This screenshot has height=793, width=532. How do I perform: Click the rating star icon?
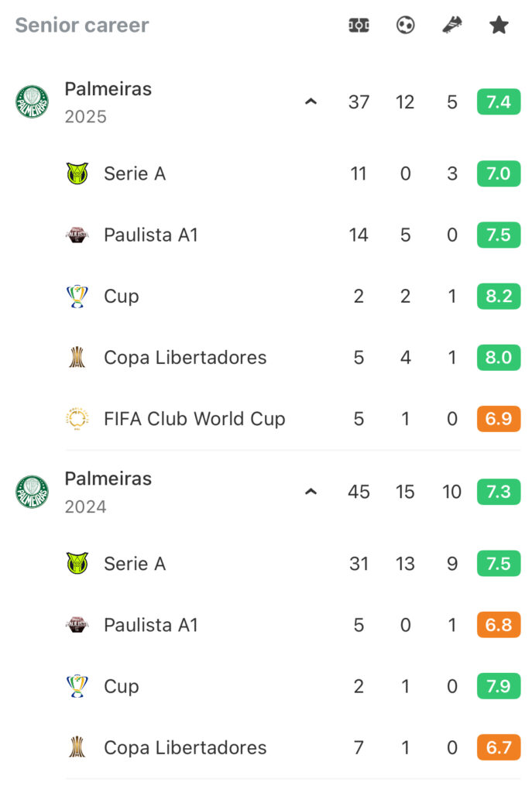coord(499,25)
